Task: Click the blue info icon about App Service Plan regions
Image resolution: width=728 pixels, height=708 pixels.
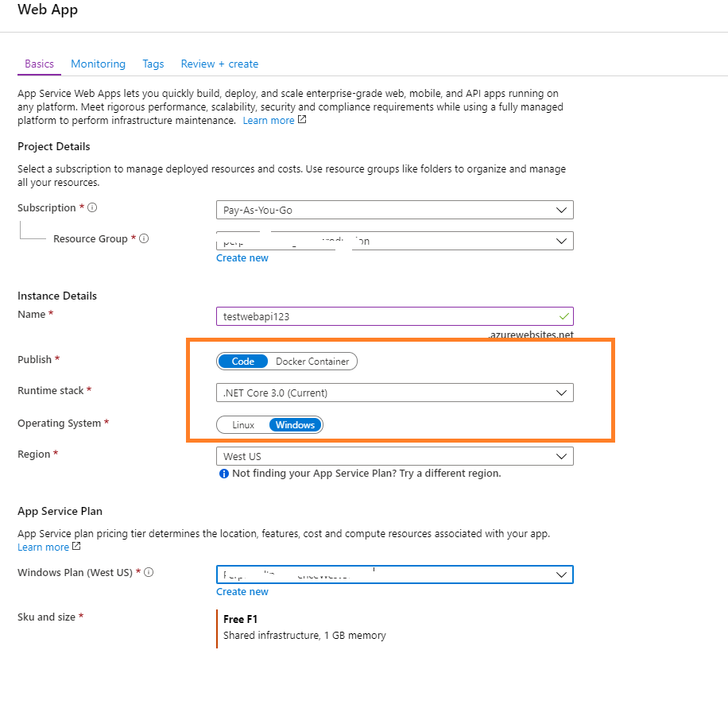Action: tap(223, 473)
